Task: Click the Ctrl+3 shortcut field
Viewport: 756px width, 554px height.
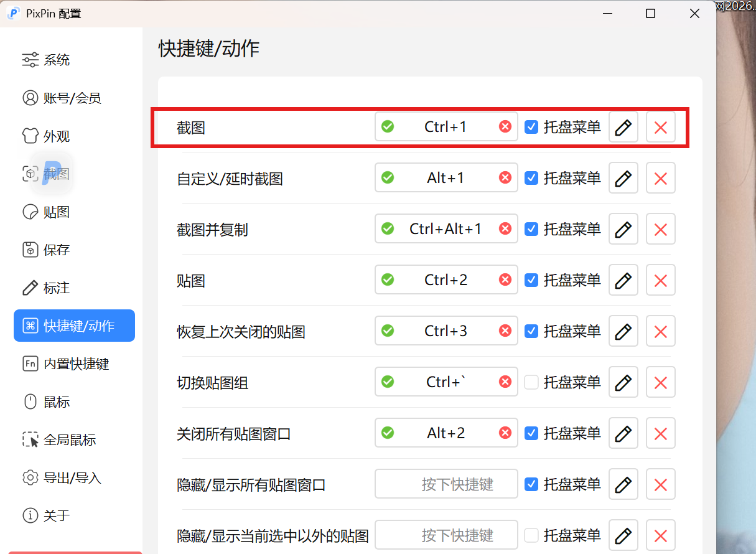Action: (x=446, y=331)
